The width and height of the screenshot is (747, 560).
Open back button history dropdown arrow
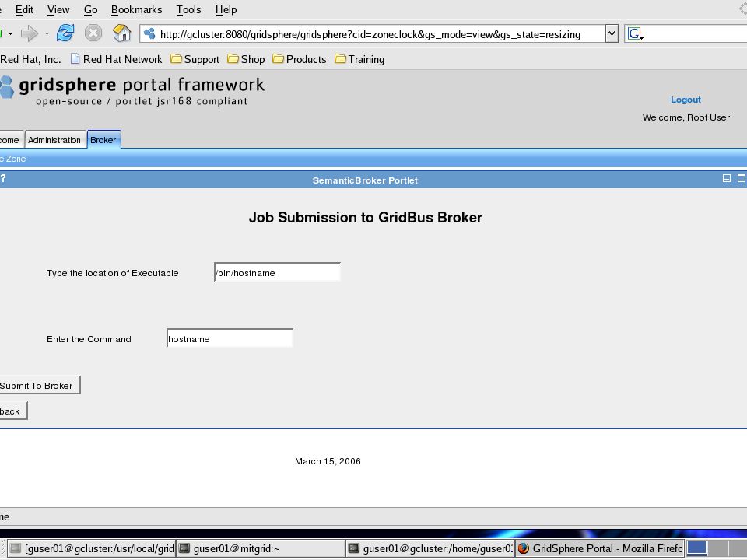10,33
